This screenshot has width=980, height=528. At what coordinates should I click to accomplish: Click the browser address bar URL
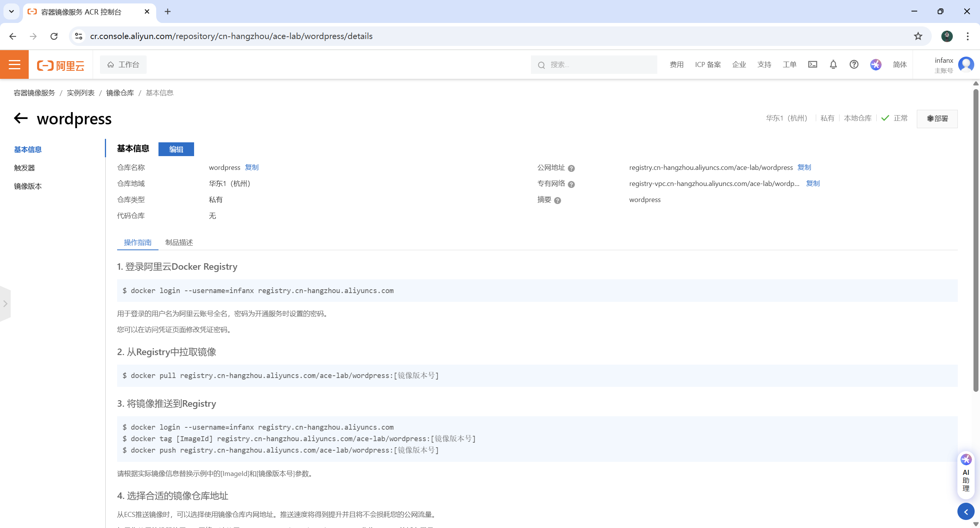[x=231, y=36]
